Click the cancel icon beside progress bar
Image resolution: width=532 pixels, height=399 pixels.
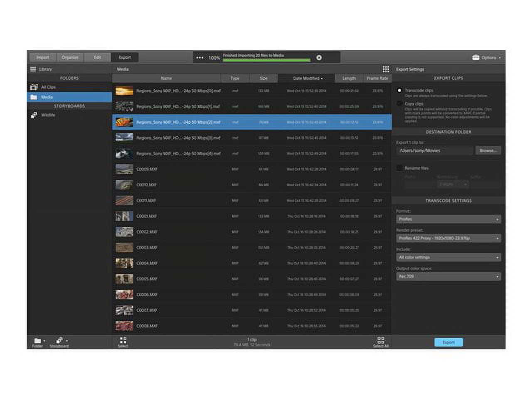point(319,58)
